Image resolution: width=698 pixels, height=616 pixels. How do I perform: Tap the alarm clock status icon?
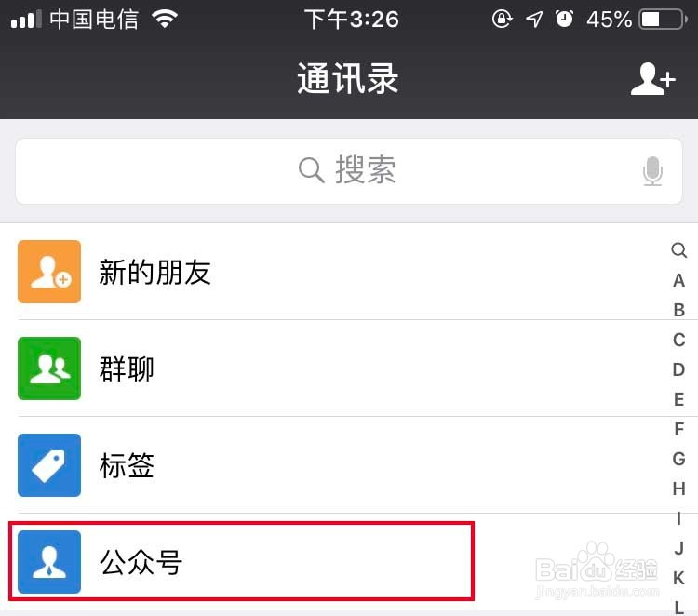tap(564, 20)
